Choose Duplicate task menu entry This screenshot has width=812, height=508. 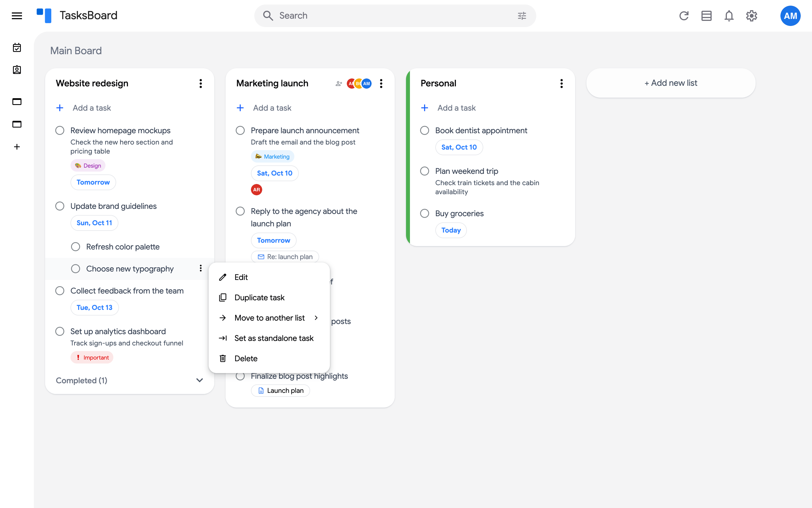point(269,298)
